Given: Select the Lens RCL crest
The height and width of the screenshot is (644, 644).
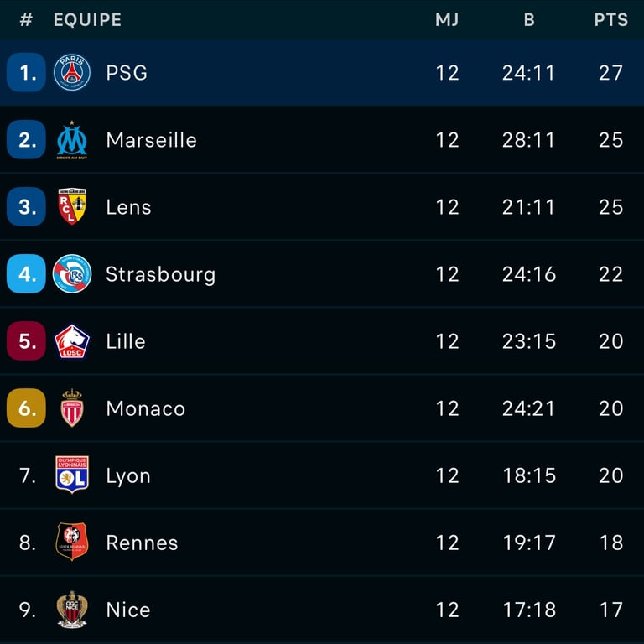Looking at the screenshot, I should click(72, 206).
